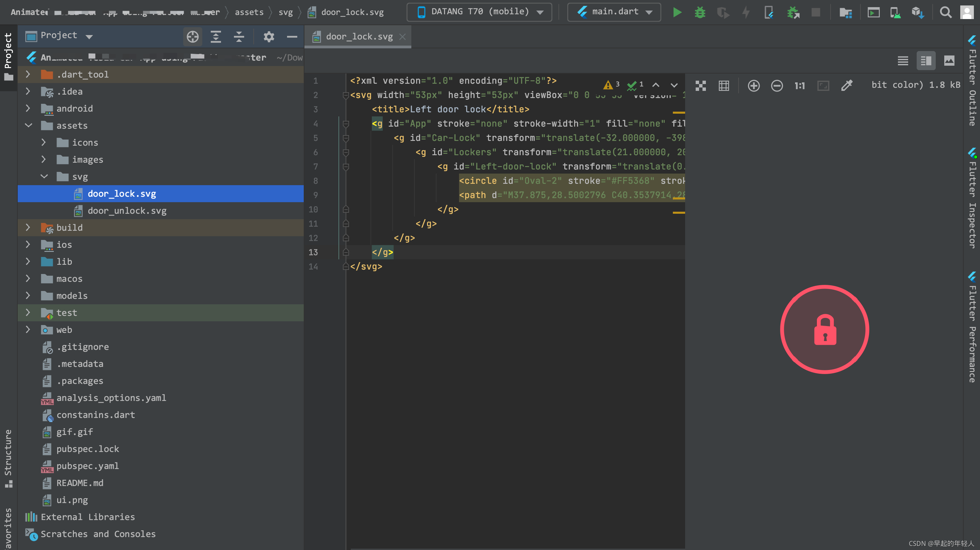Viewport: 980px width, 550px height.
Task: Zoom in on the SVG preview
Action: [x=754, y=85]
